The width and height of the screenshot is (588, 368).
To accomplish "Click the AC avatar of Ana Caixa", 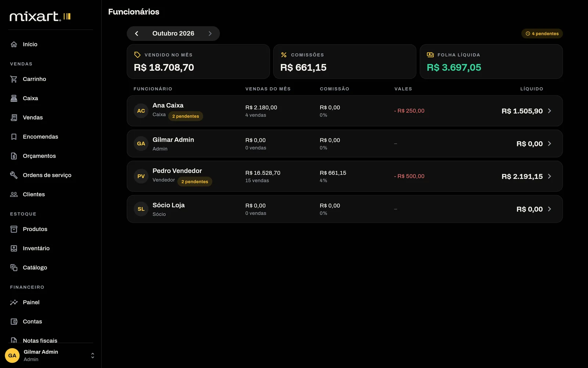I will coord(141,111).
